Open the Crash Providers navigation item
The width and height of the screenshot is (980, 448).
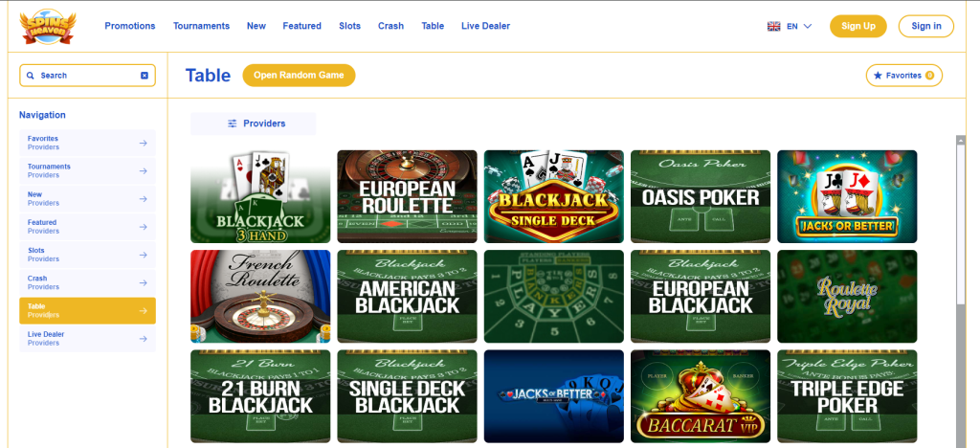pyautogui.click(x=87, y=283)
